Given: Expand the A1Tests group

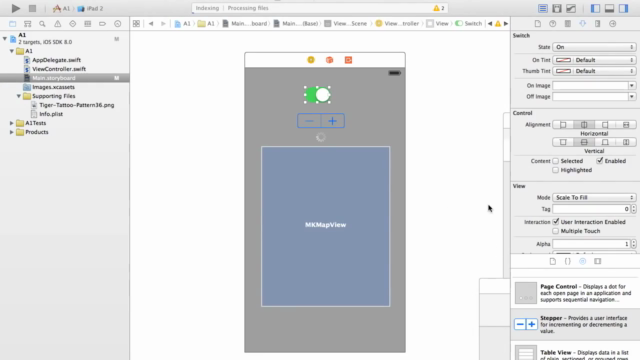Looking at the screenshot, I should (x=12, y=123).
